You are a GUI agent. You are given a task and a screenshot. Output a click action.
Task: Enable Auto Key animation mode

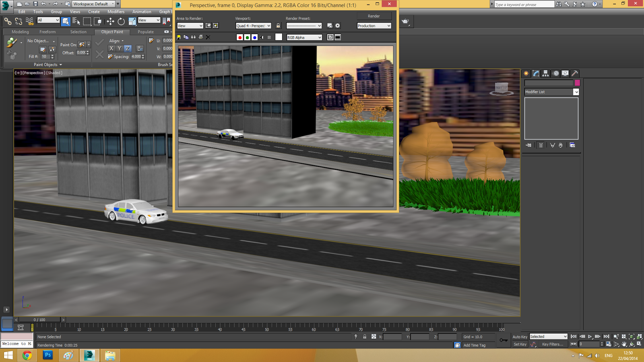(520, 337)
